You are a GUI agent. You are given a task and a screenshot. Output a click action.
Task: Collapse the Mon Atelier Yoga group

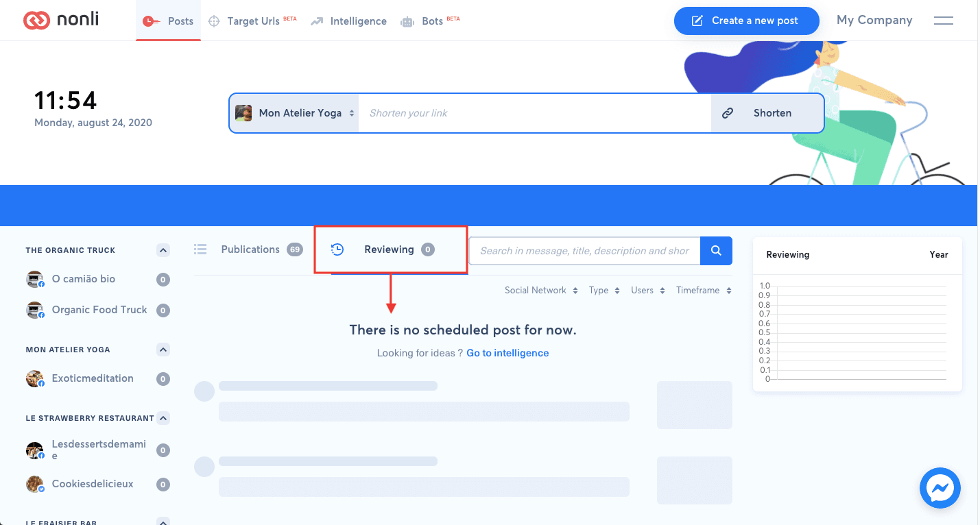tap(163, 350)
